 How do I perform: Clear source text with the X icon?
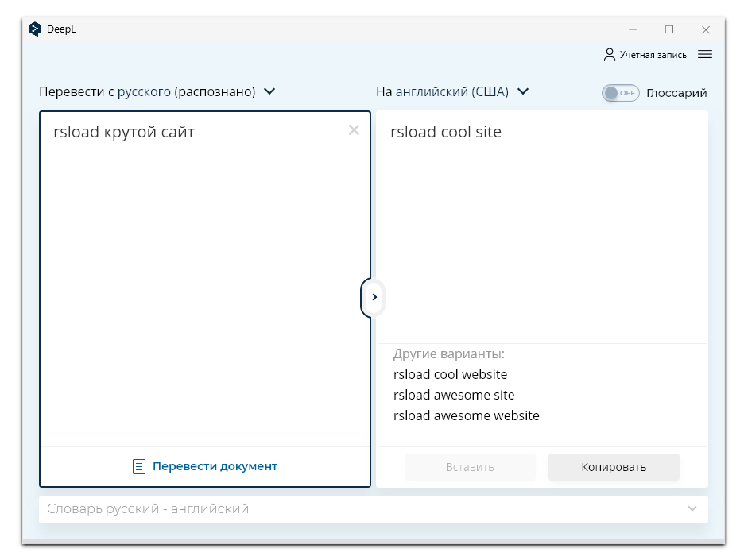point(354,130)
